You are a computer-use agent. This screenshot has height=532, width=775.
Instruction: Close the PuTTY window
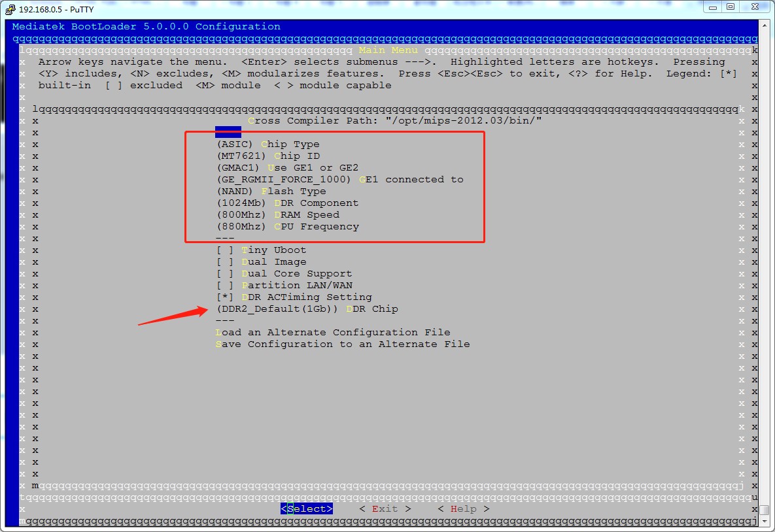coord(755,7)
